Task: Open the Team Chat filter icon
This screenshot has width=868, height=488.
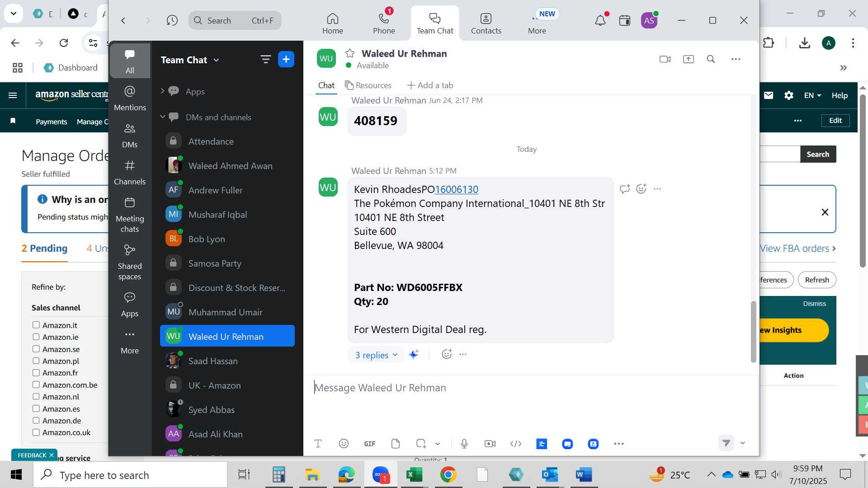Action: pos(266,59)
